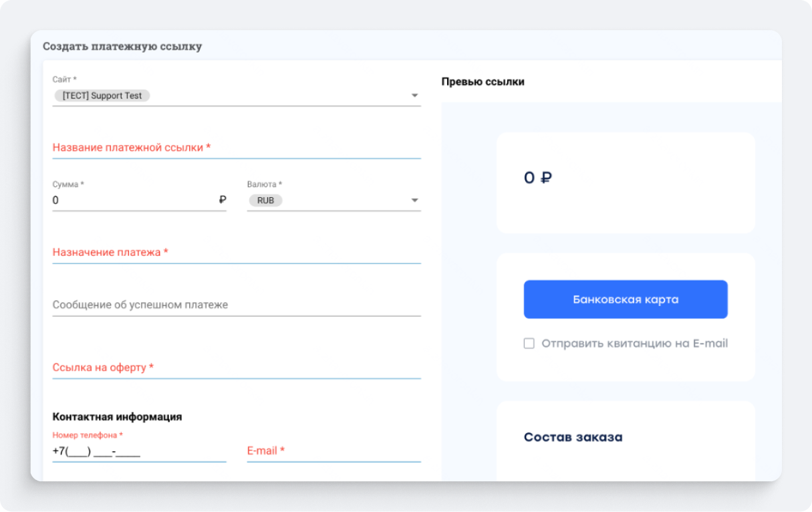Click the Название платежной ссылки field
This screenshot has width=812, height=512.
click(236, 148)
